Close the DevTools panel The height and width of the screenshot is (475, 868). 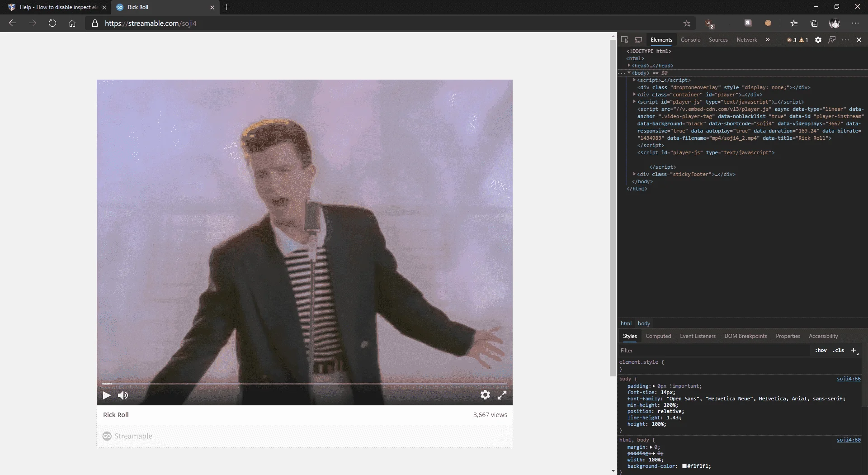pyautogui.click(x=859, y=40)
